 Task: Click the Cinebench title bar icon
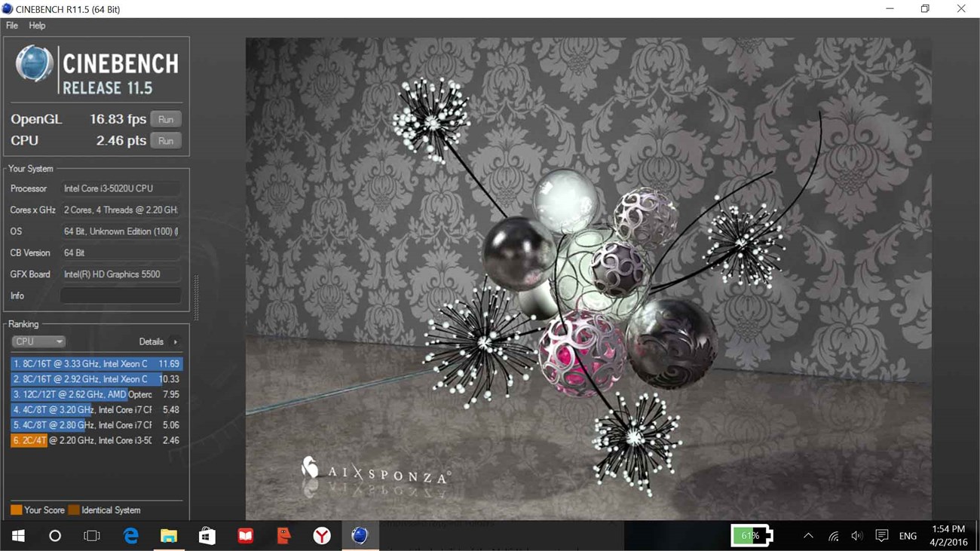coord(8,9)
